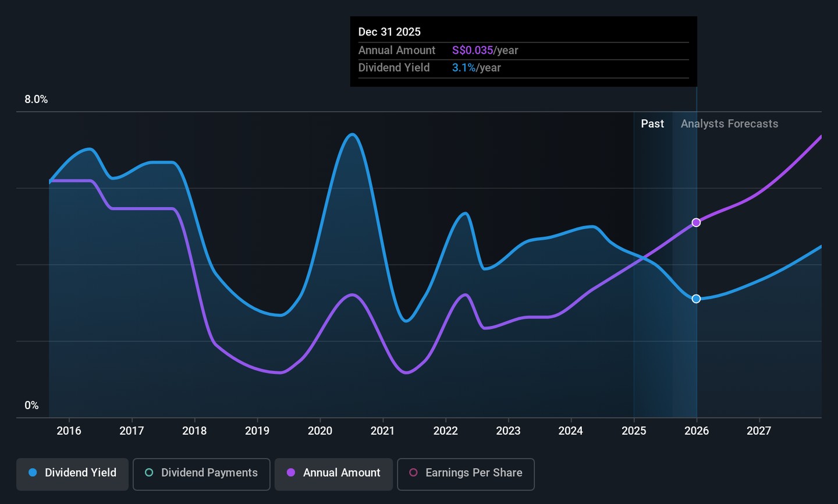Enable the Dividend Payments series
The height and width of the screenshot is (504, 838).
click(x=201, y=474)
